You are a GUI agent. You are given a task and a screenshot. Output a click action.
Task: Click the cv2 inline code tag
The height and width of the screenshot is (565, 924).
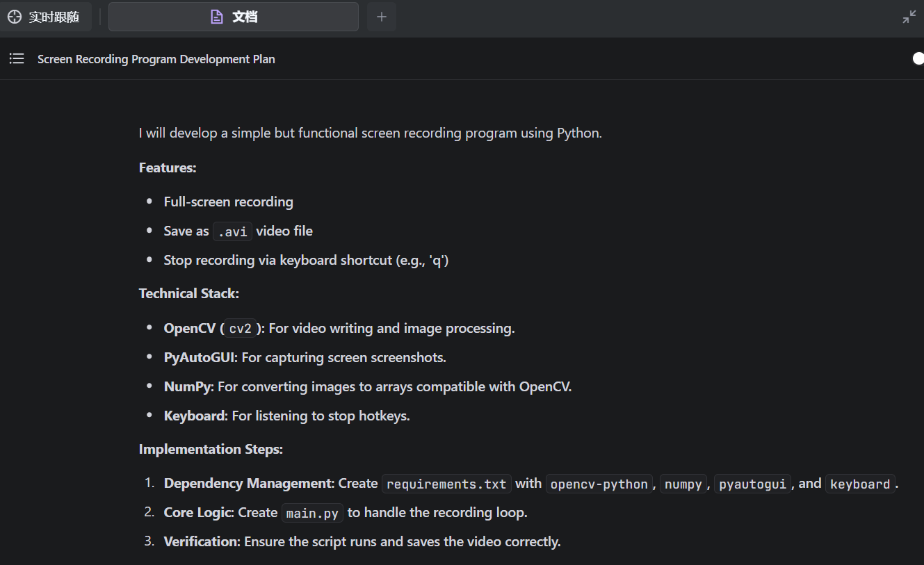click(243, 329)
